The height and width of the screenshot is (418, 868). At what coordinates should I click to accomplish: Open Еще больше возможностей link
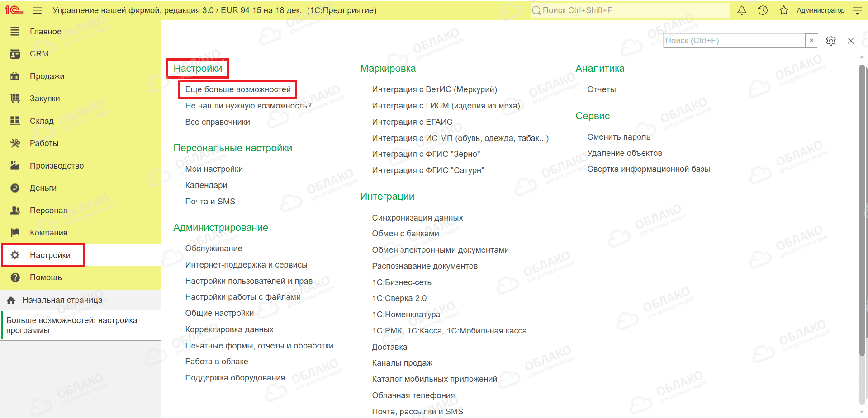pos(238,89)
